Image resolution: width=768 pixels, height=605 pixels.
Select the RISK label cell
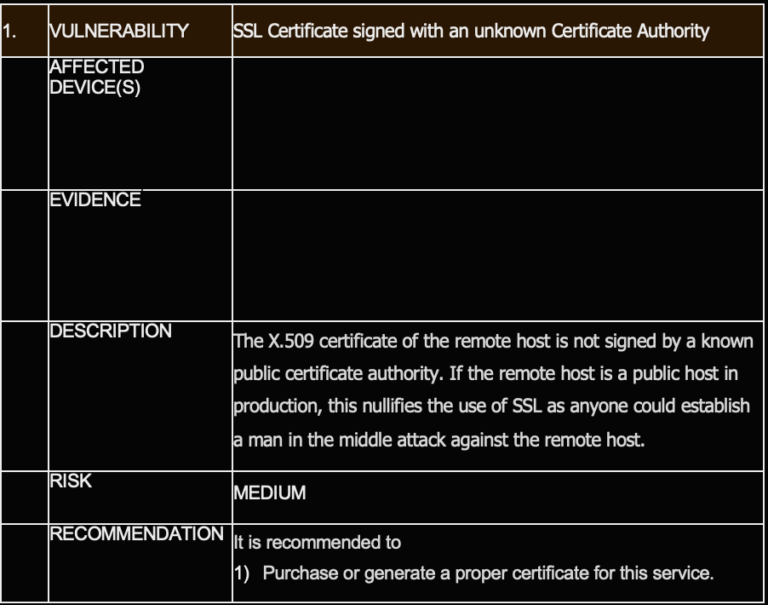click(x=70, y=481)
